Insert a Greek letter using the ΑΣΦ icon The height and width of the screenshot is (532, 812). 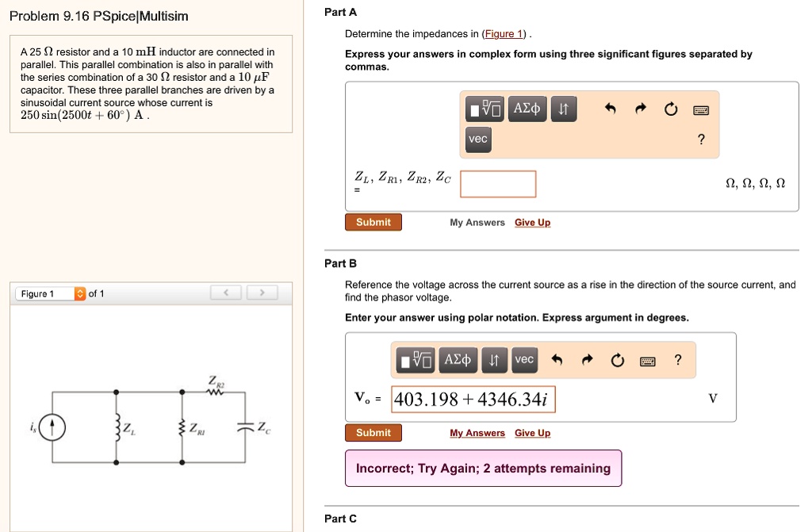[x=527, y=109]
